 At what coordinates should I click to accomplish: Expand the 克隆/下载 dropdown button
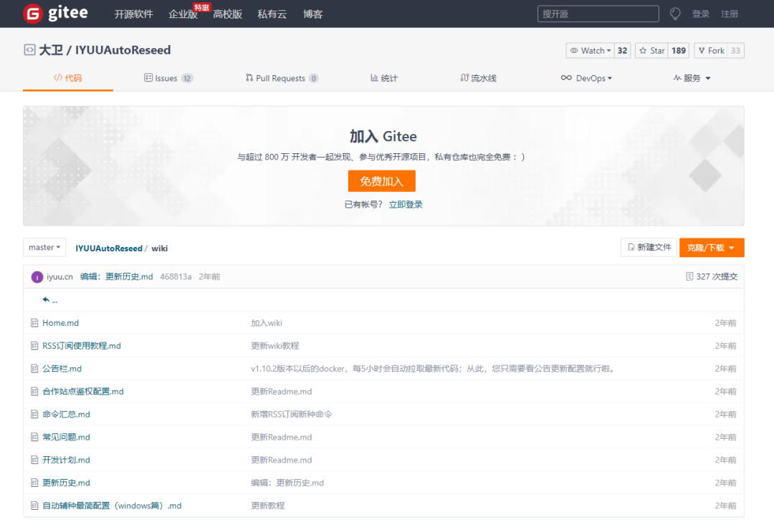coord(712,248)
